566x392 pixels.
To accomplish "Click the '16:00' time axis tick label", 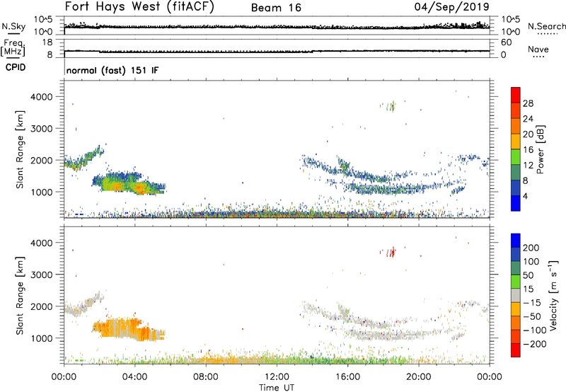I will [x=347, y=377].
